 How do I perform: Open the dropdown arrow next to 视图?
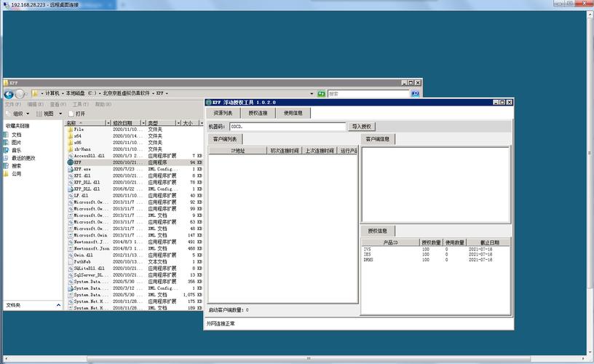[x=60, y=114]
